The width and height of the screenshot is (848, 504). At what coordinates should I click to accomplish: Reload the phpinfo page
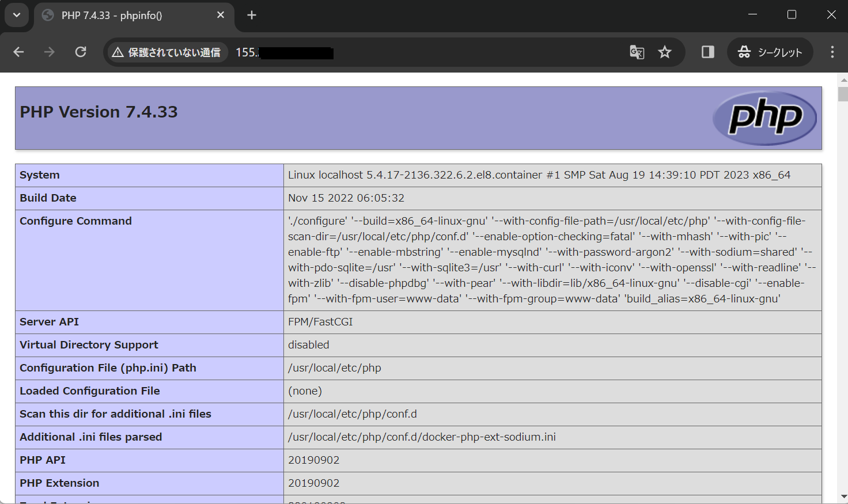(81, 52)
